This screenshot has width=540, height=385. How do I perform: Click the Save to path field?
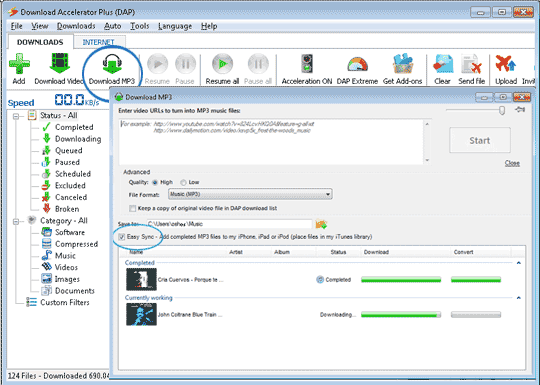pyautogui.click(x=230, y=224)
